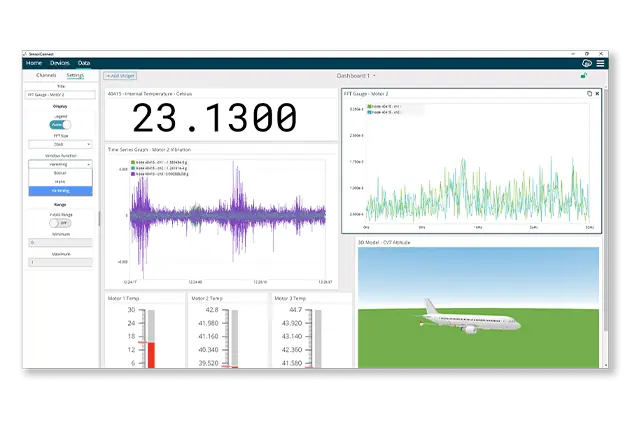Open the FFT Size dropdown
The height and width of the screenshot is (428, 640).
pos(60,144)
